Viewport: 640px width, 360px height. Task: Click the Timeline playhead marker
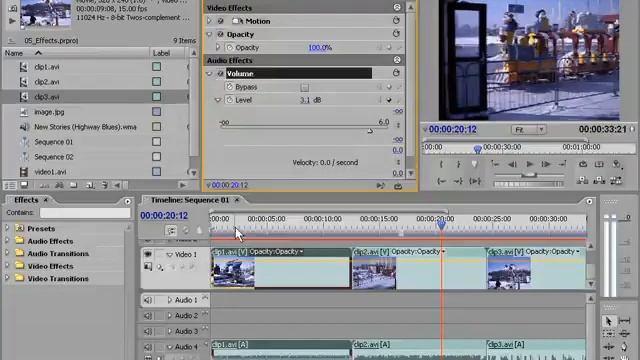click(x=441, y=224)
